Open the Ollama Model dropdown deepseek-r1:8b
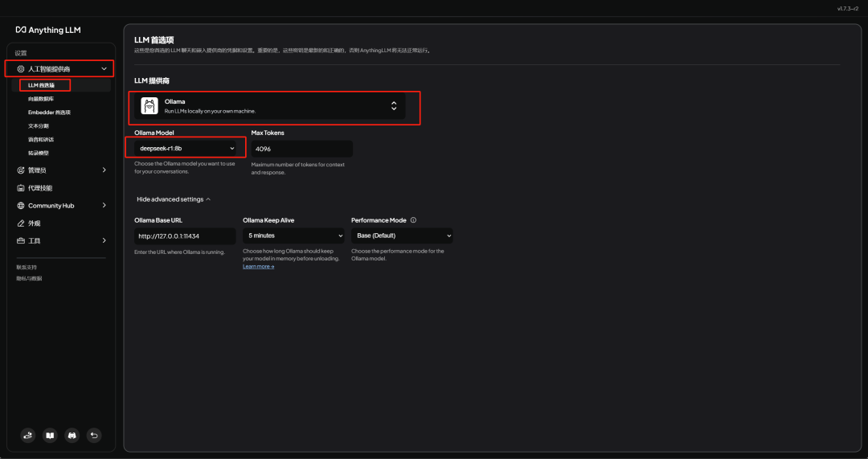 click(186, 149)
